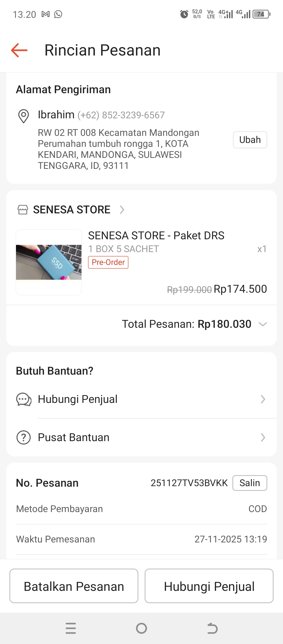Tap the SENESA STORE shop icon

point(23,210)
